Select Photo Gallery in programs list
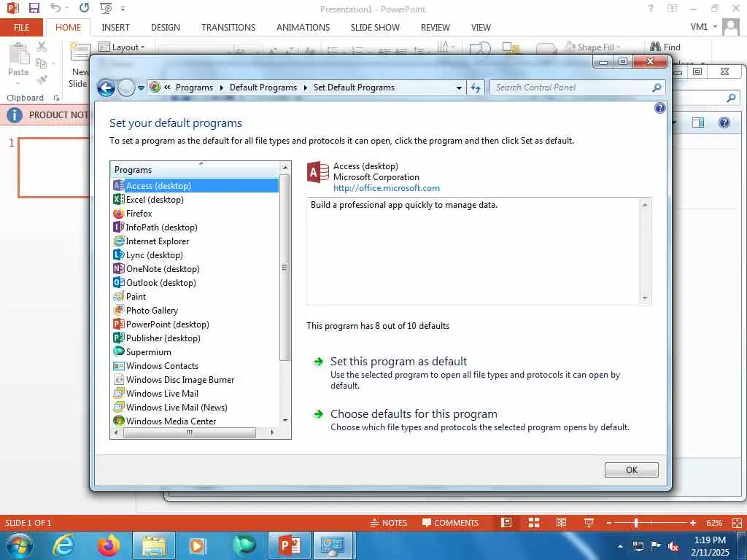 click(145, 310)
